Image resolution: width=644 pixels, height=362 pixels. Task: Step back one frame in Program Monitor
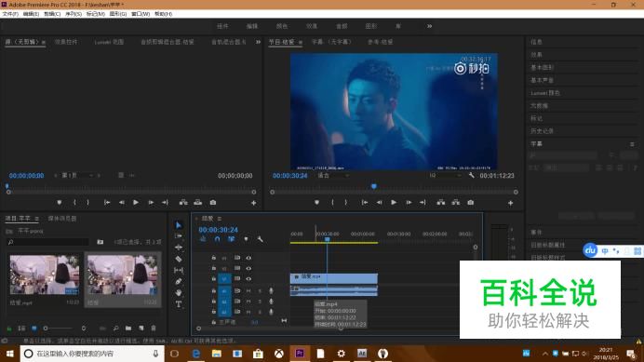[379, 203]
